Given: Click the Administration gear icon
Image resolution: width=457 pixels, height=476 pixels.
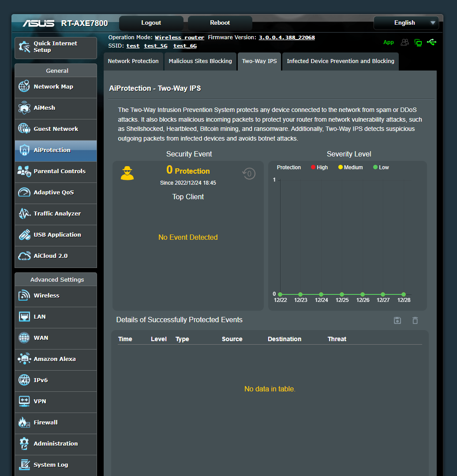Looking at the screenshot, I should (x=24, y=443).
